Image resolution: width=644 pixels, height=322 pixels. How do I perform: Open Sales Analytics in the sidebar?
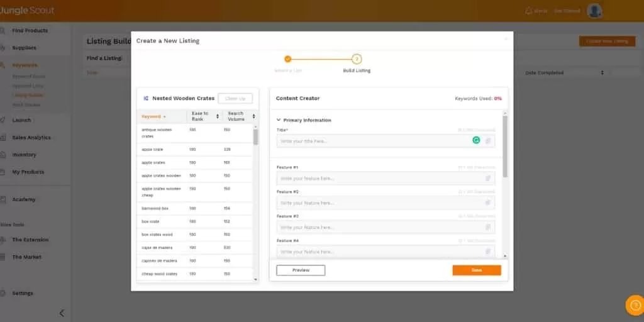(x=31, y=138)
